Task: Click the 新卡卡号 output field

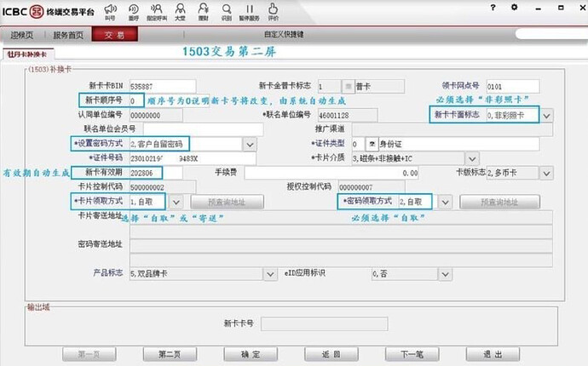Action: (x=325, y=323)
